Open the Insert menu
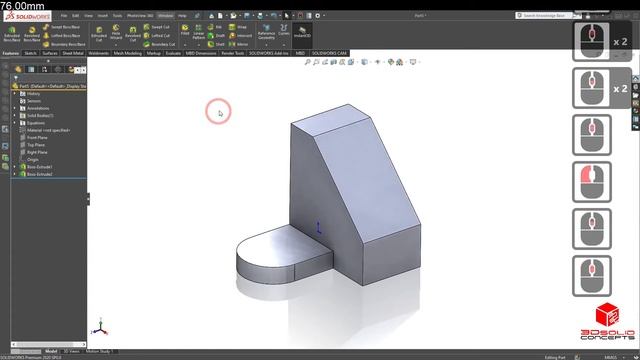The height and width of the screenshot is (360, 640). pos(102,16)
